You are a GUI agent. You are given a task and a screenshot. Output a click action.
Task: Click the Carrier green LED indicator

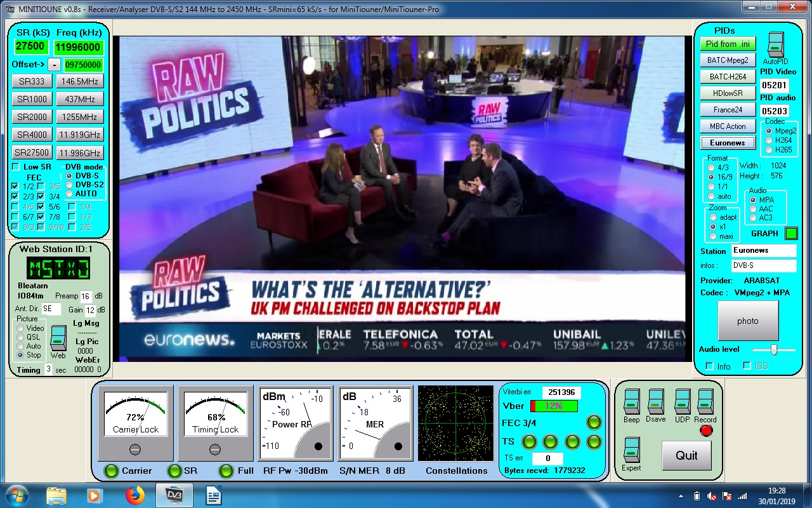tap(111, 471)
